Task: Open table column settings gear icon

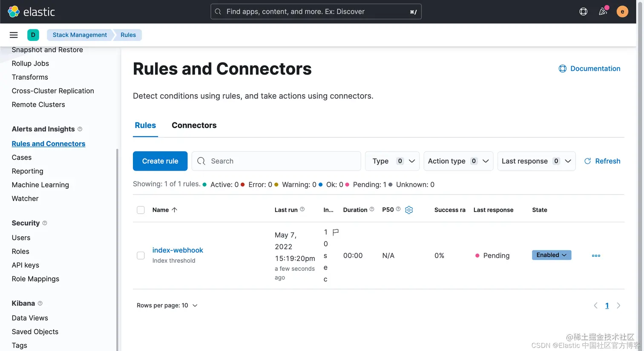Action: tap(409, 210)
